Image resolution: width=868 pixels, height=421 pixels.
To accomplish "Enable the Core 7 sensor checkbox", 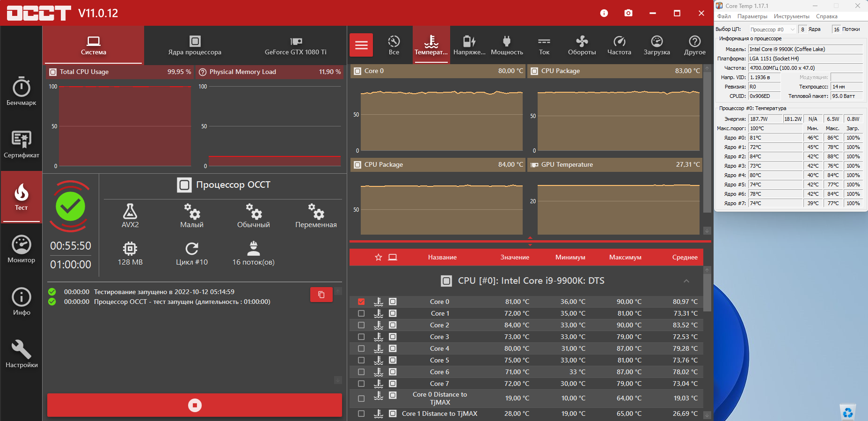I will click(361, 384).
